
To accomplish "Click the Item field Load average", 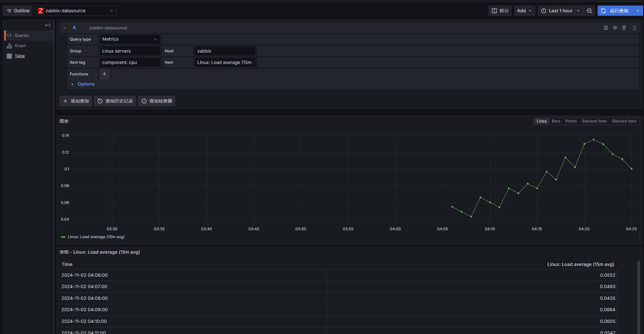I will pos(225,62).
